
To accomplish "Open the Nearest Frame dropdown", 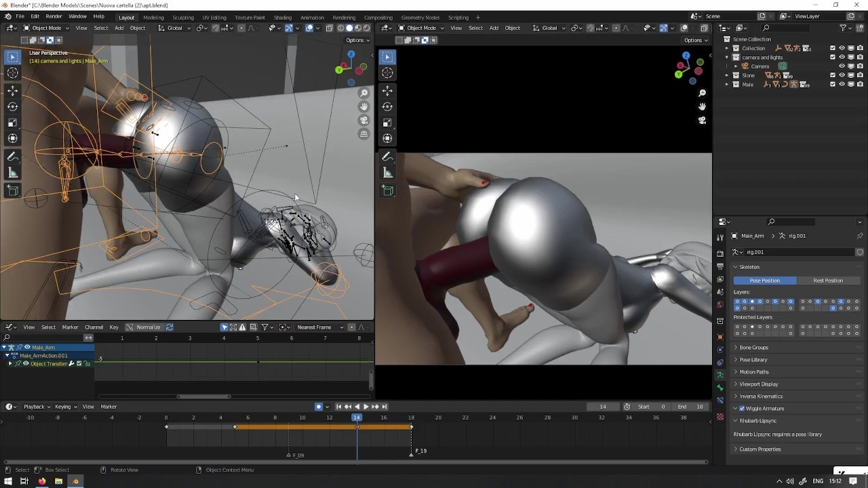I will [x=317, y=327].
